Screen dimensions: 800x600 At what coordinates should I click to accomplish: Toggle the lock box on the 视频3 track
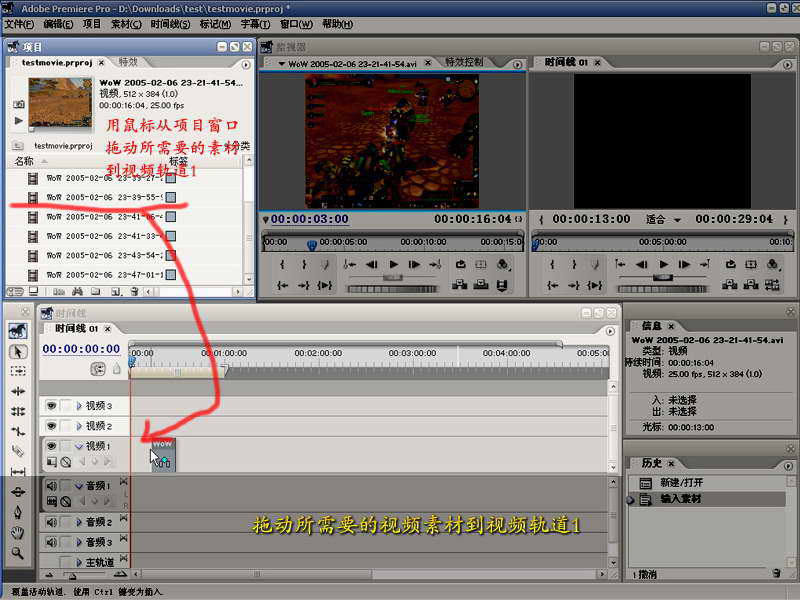[x=66, y=406]
